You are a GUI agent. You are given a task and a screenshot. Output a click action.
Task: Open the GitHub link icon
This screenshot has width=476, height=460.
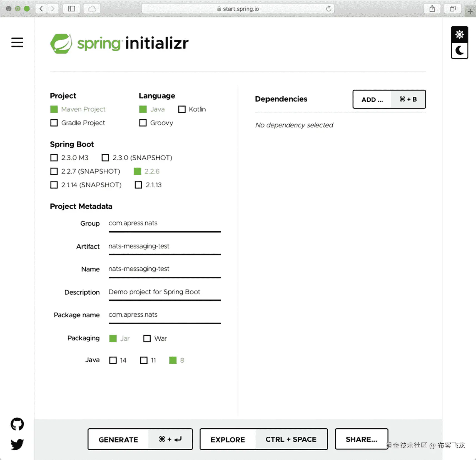tap(17, 424)
